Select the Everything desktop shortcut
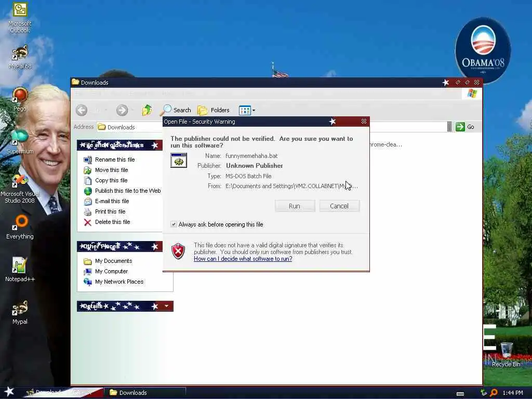The height and width of the screenshot is (399, 532). 20,228
